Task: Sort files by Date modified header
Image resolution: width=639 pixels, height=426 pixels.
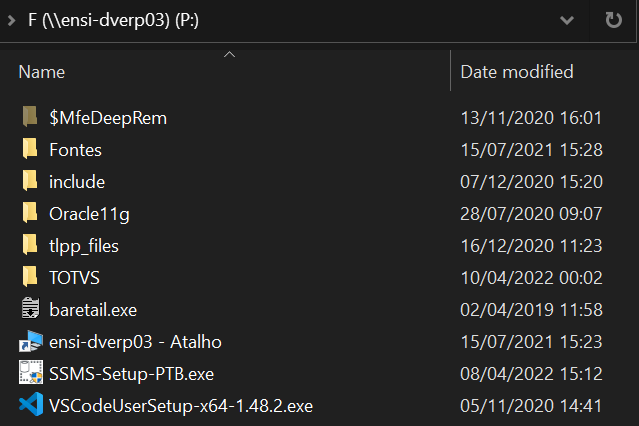Action: point(516,72)
